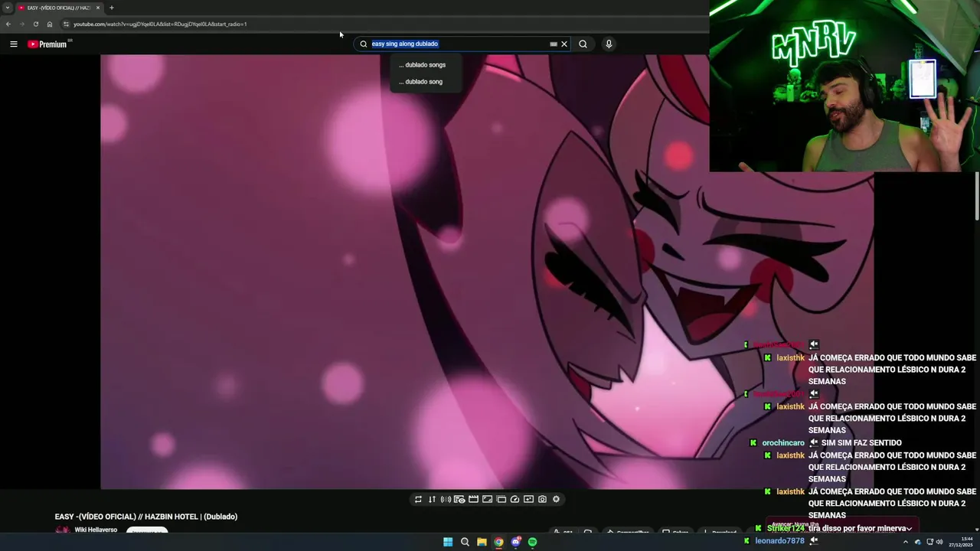This screenshot has height=551, width=980.
Task: Open a new browser tab
Action: tap(111, 8)
